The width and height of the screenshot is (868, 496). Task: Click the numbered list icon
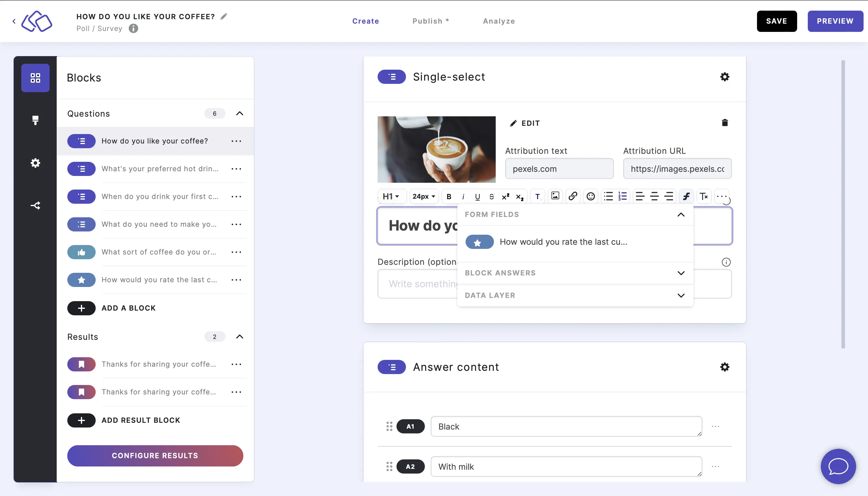622,196
